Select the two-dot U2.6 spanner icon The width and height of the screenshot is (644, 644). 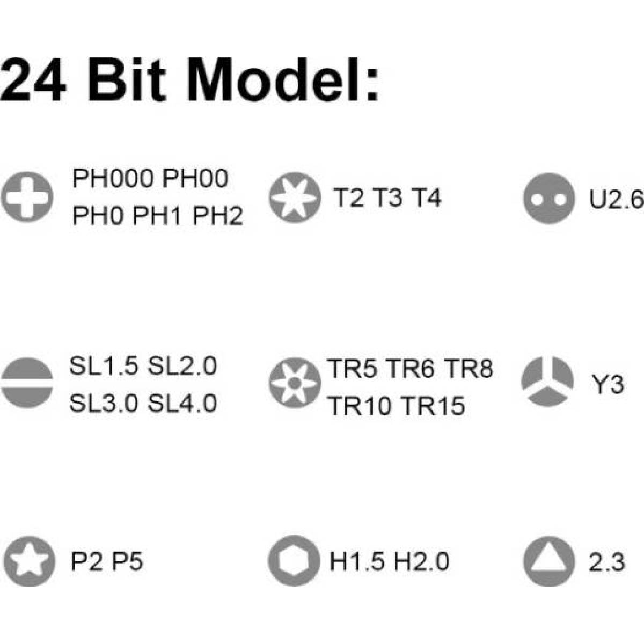(548, 198)
